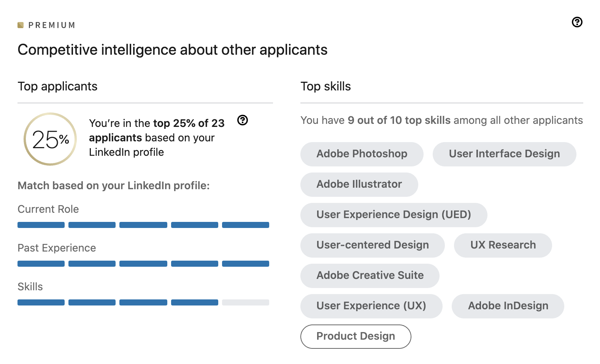Click the unfilled segment of Skills bar

pos(245,302)
